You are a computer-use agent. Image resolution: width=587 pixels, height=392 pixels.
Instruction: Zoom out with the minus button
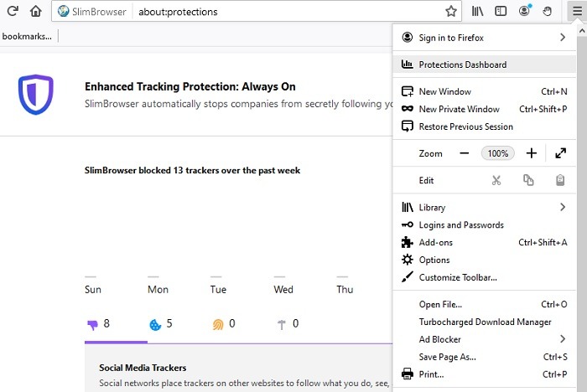coord(465,153)
